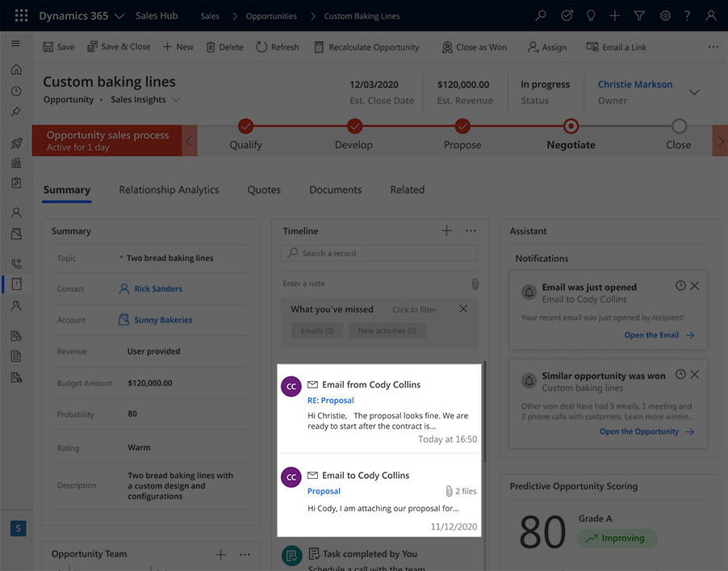Open the task flow checkmark circle icon
This screenshot has height=571, width=728.
pyautogui.click(x=567, y=16)
